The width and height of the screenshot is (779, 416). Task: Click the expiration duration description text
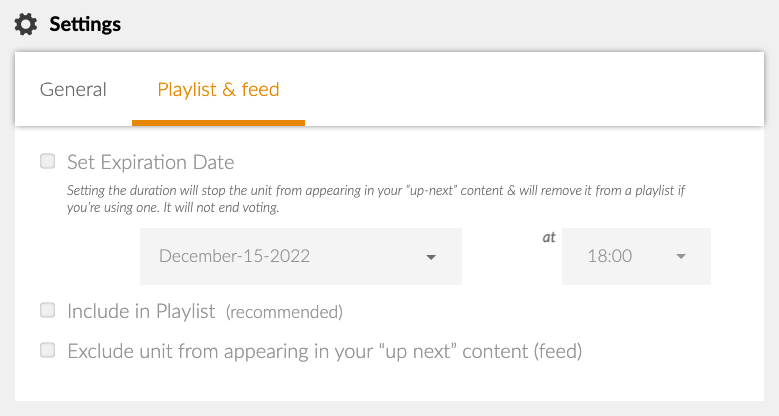click(376, 199)
